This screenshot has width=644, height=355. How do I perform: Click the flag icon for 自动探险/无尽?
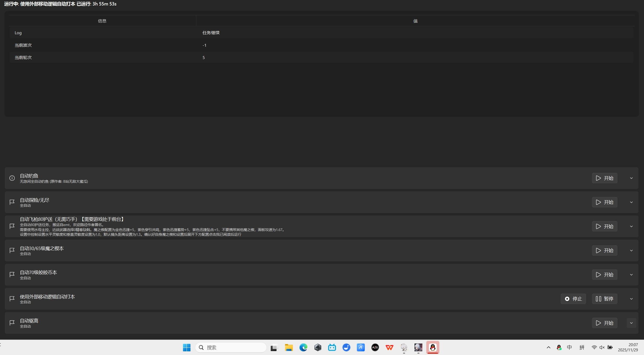pos(12,202)
